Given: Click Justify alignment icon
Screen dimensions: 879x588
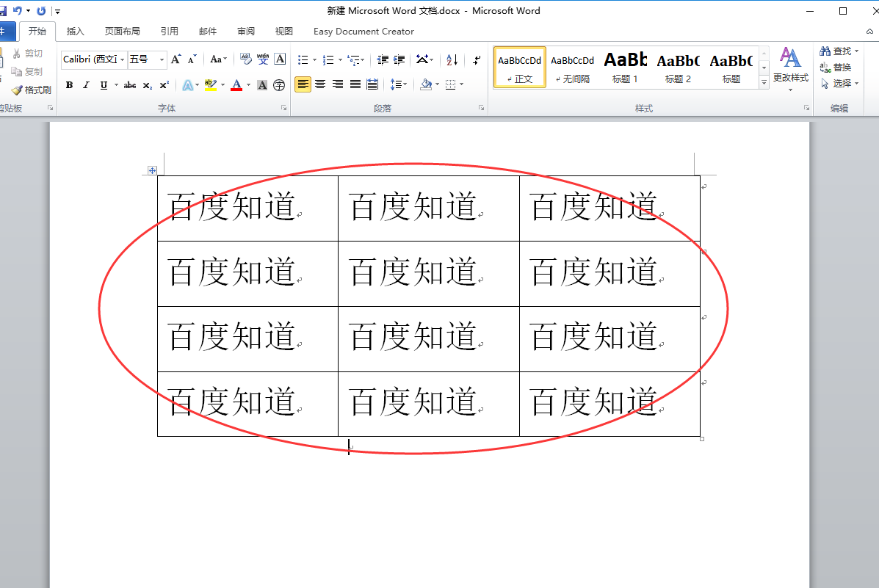Looking at the screenshot, I should coord(355,84).
